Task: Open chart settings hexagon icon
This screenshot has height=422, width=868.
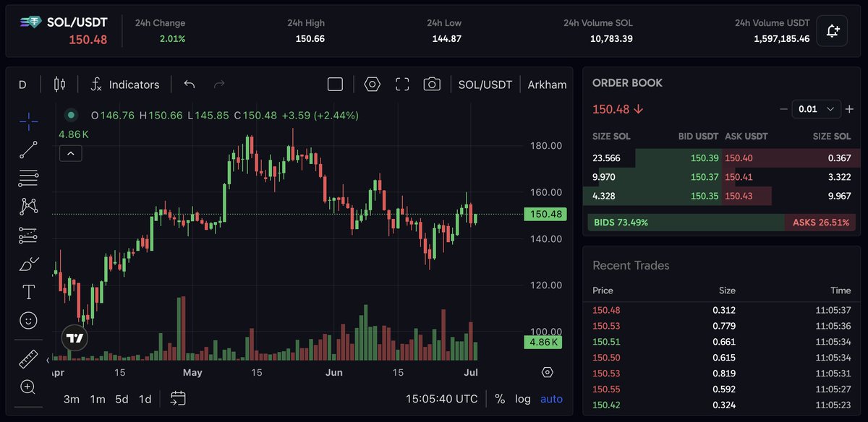Action: pyautogui.click(x=373, y=85)
